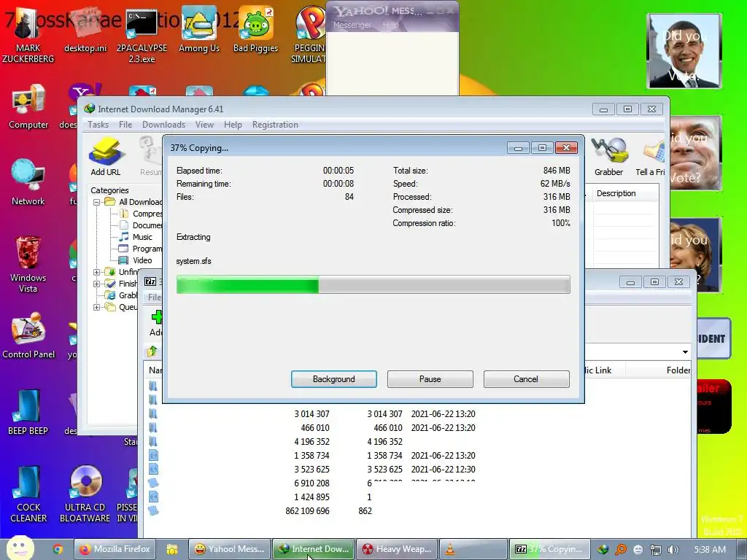This screenshot has width=747, height=560.
Task: Open the Grabber tool in IDM toolbar
Action: coord(608,157)
